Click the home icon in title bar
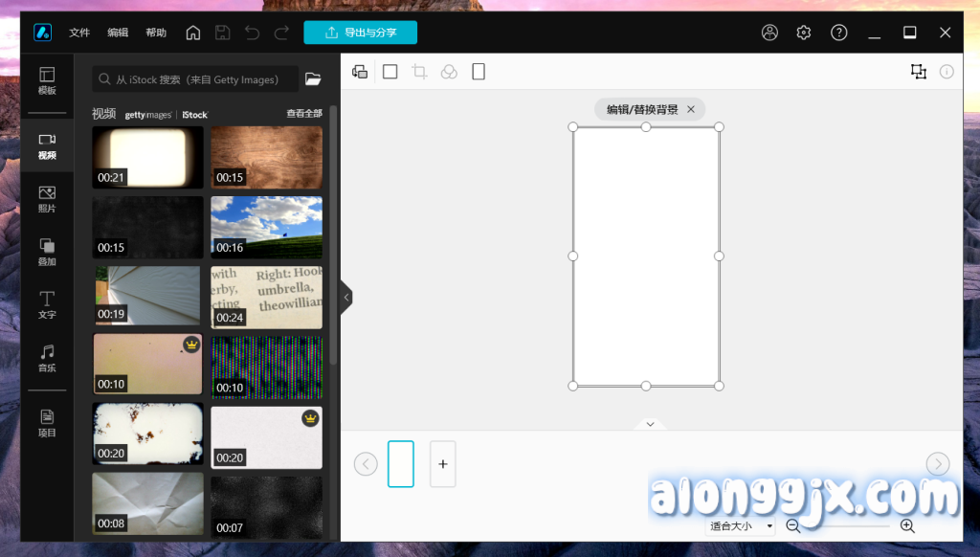 (193, 33)
